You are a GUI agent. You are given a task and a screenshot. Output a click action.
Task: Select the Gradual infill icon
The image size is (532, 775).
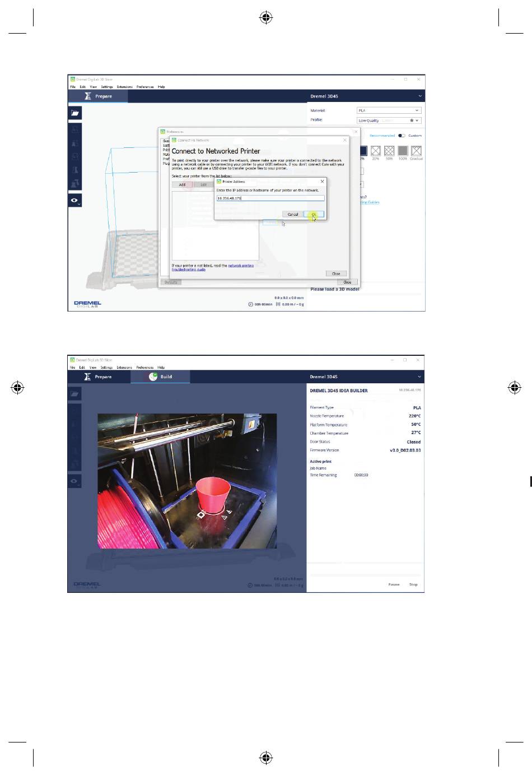tap(416, 150)
